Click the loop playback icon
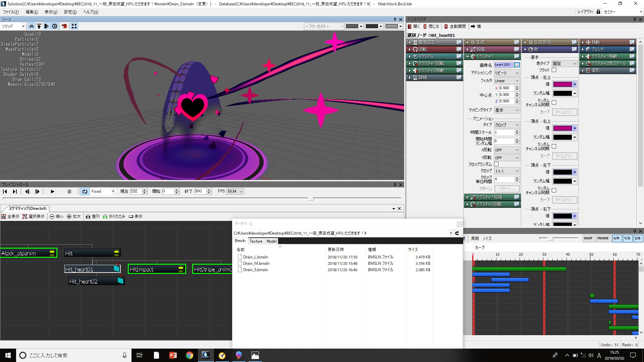Viewport: 644px width, 362px height. tap(85, 191)
